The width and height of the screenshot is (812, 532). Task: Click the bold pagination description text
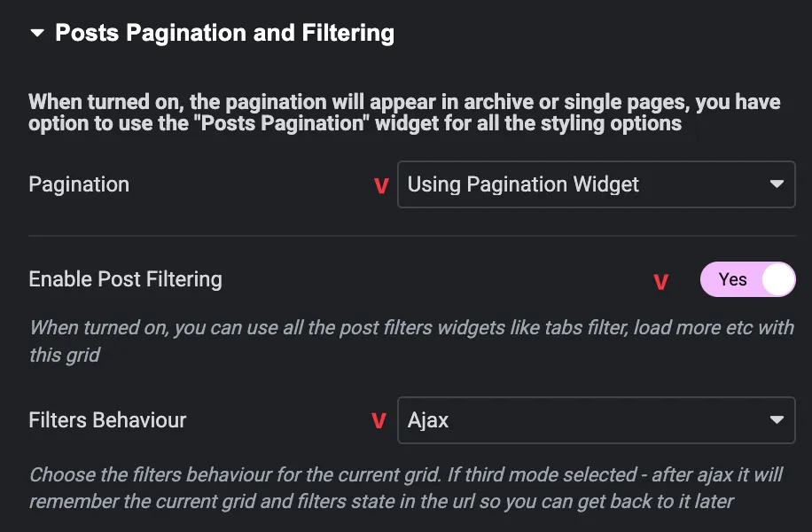pos(404,113)
